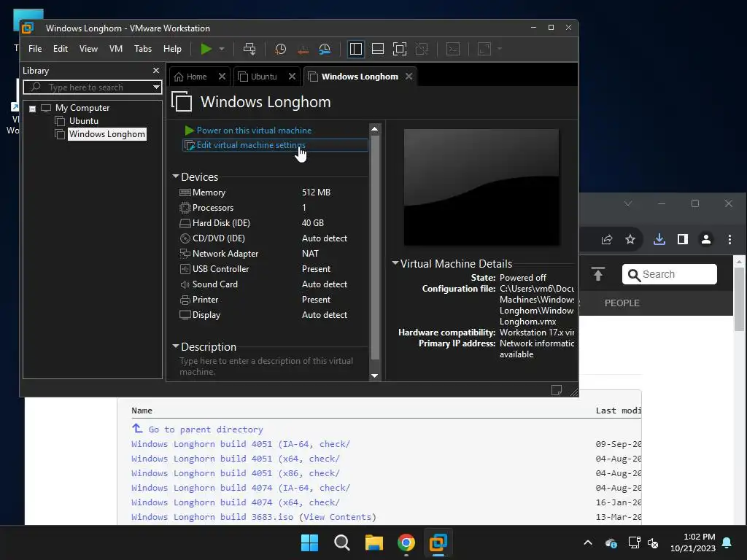Click View Contents link in browser

[337, 517]
